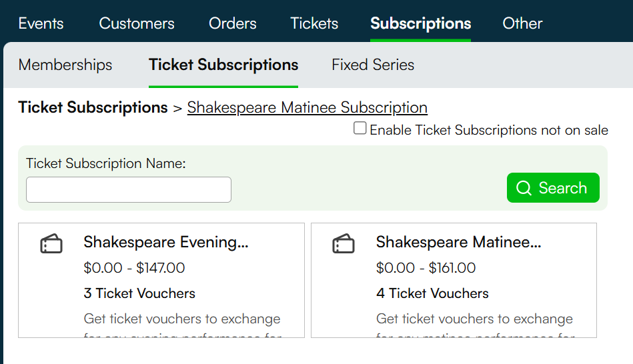Open the Shakespeare Matinee subscription title
Image resolution: width=633 pixels, height=364 pixels.
[x=459, y=242]
